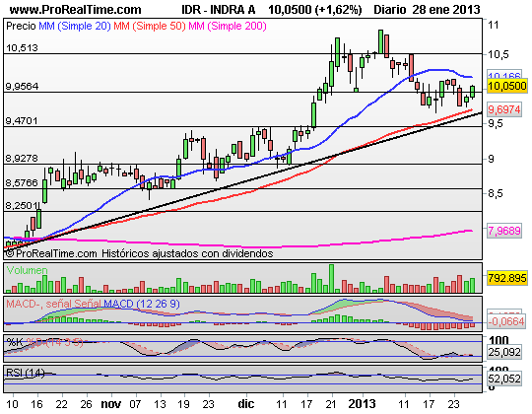
Task: Click the 16 date axis label
Action: click(37, 404)
